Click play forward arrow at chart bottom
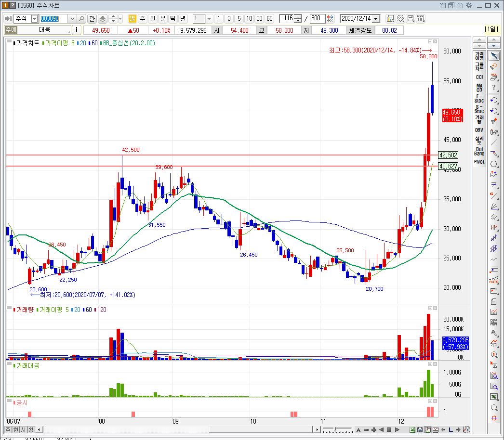 coord(397,430)
